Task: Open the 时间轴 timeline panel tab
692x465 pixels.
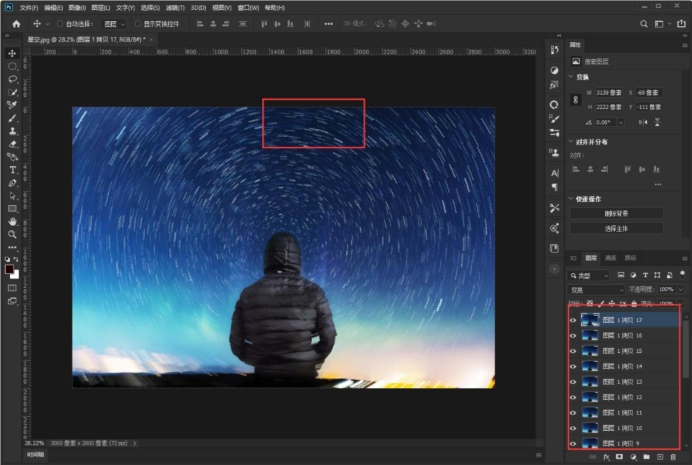Action: (x=35, y=454)
